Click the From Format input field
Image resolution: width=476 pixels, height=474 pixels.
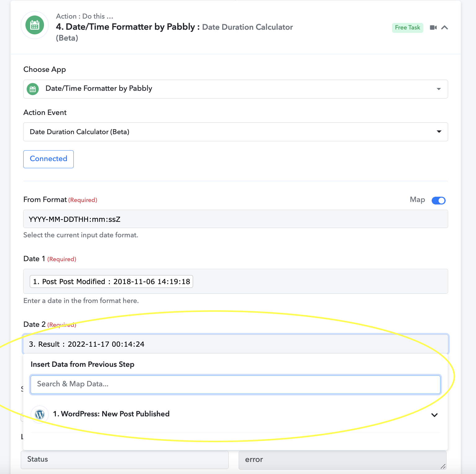point(236,219)
